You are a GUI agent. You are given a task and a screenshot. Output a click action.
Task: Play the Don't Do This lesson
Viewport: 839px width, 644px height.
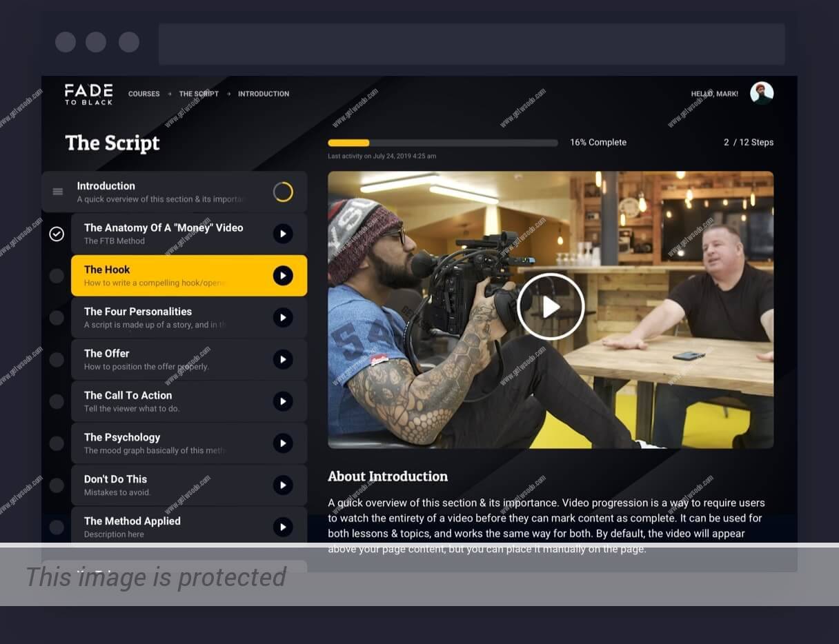[283, 485]
